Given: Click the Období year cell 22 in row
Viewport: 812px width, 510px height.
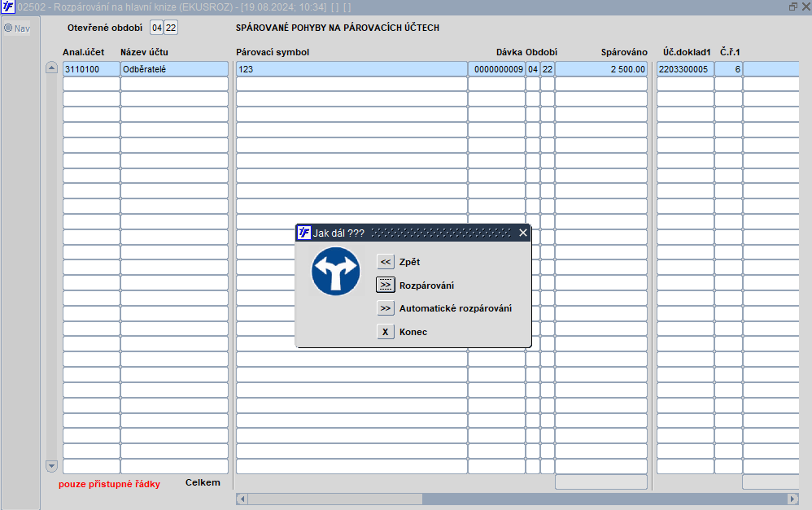Looking at the screenshot, I should pos(548,69).
